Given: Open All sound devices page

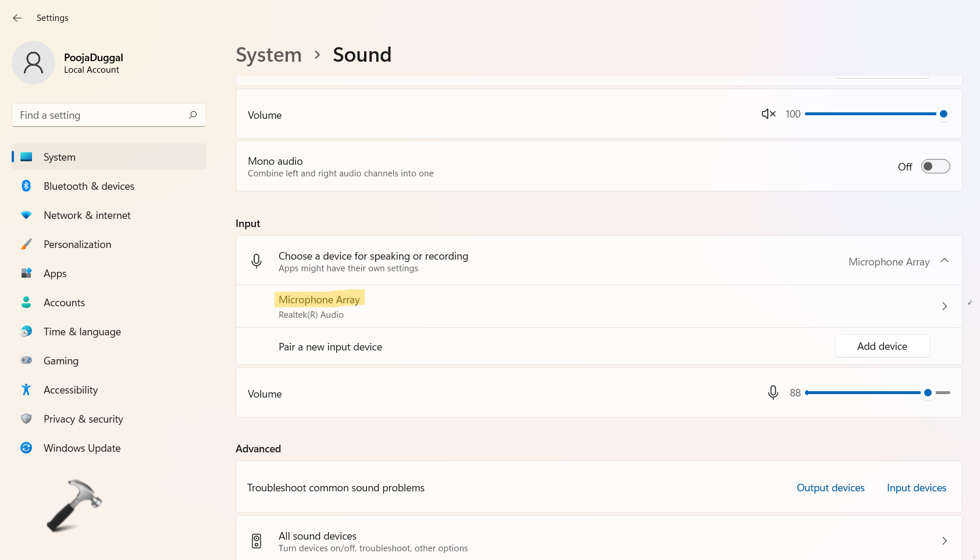Looking at the screenshot, I should (x=598, y=541).
